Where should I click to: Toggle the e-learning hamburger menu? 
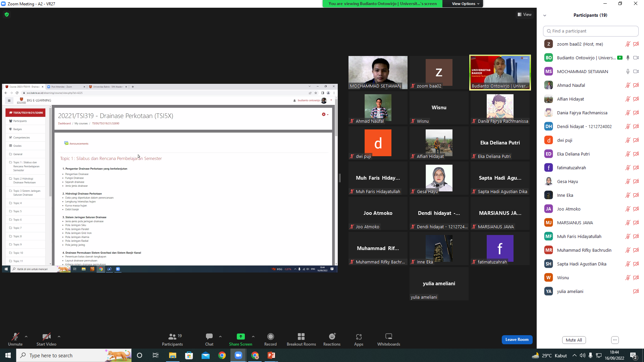(x=9, y=101)
